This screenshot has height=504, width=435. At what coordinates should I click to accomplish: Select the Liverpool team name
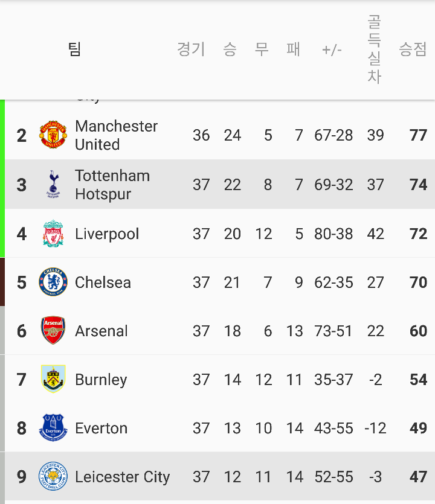point(107,234)
